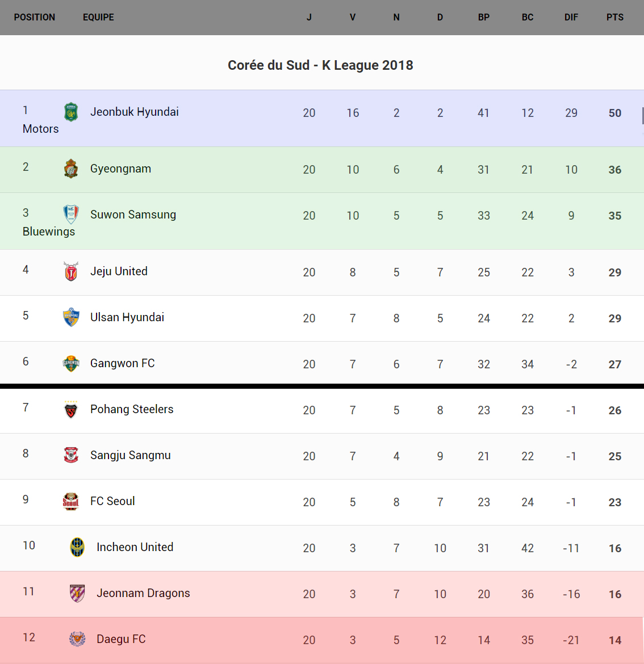Click the Jeonbuk Hyundai Motors club crest
644x664 pixels.
tap(71, 112)
